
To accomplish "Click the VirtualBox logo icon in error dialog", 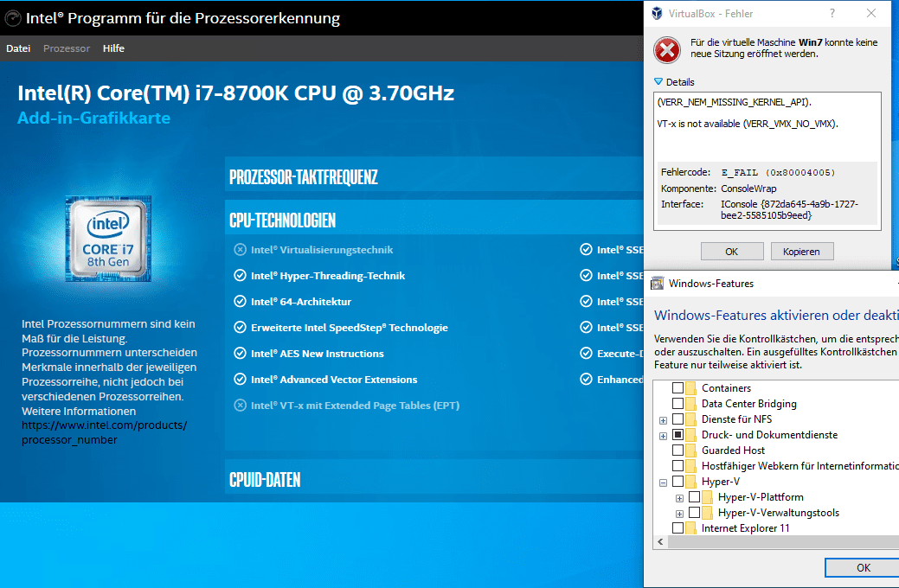I will pyautogui.click(x=657, y=13).
